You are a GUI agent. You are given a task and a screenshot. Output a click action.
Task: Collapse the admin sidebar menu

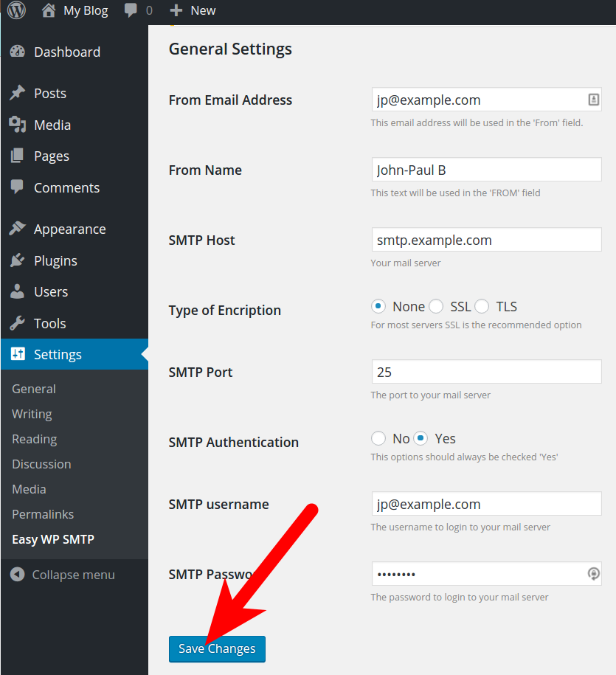tap(63, 575)
